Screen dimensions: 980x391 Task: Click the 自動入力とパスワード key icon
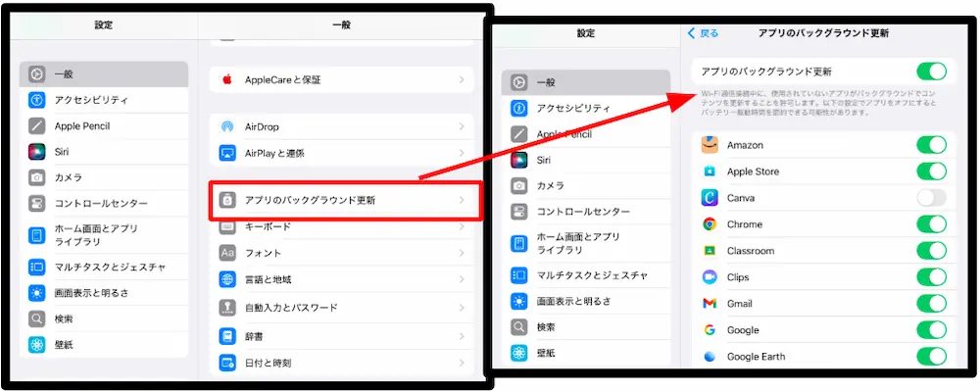tap(227, 308)
